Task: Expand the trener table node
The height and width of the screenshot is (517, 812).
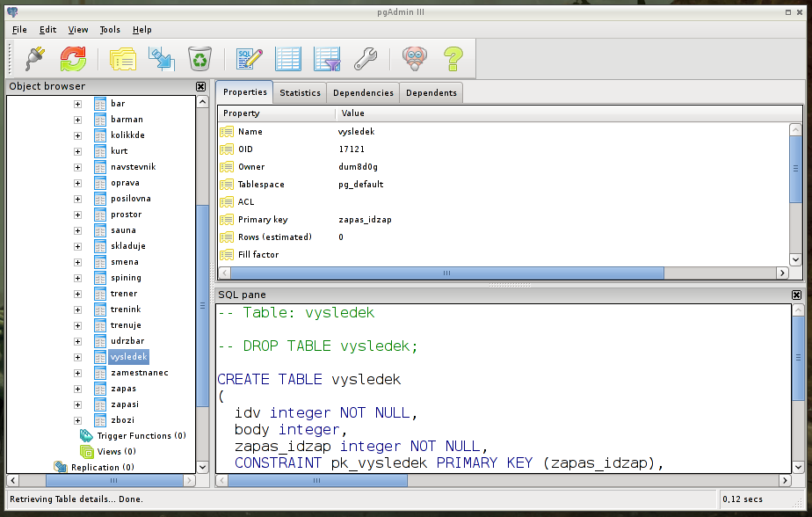Action: (77, 294)
